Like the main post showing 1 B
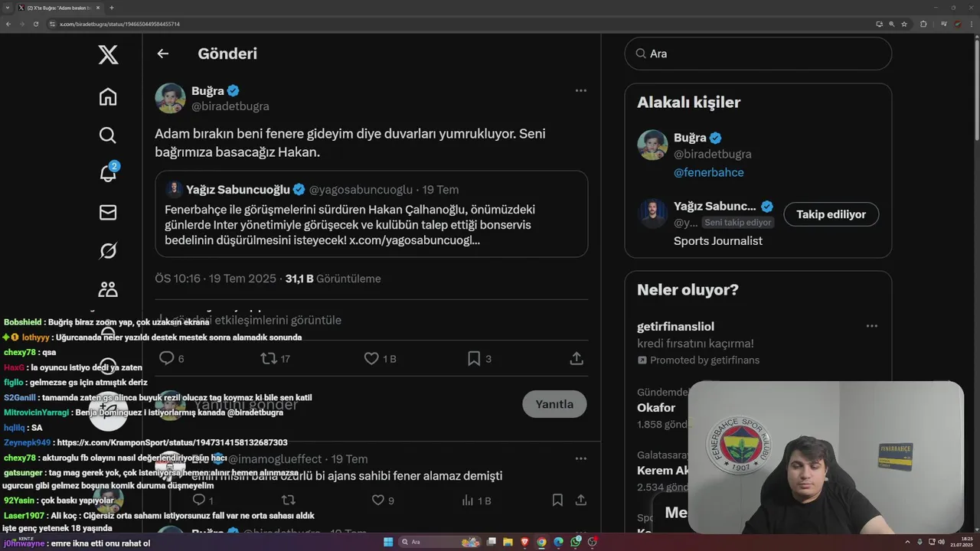The height and width of the screenshot is (551, 980). [371, 358]
